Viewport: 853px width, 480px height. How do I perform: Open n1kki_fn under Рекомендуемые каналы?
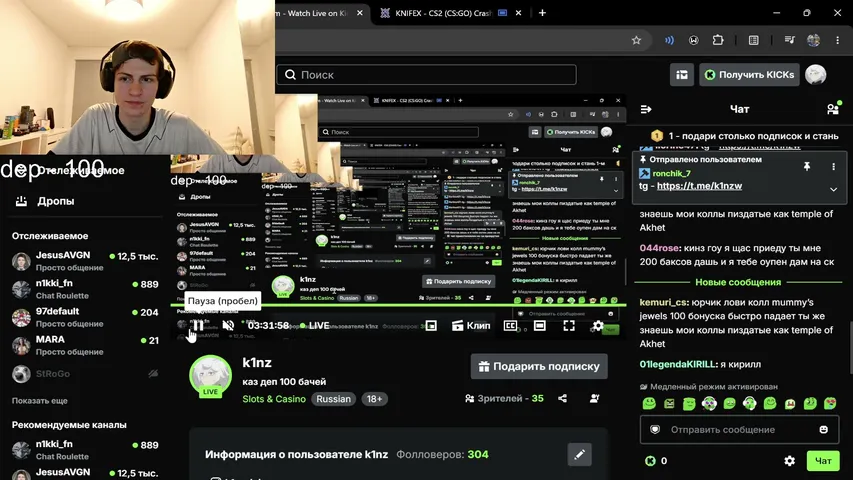(85, 450)
